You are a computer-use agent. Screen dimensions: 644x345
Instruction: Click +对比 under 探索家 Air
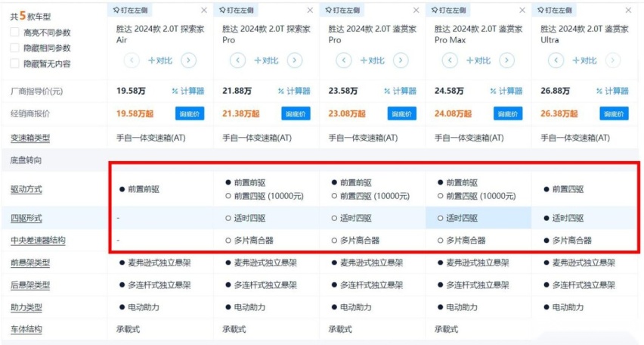pyautogui.click(x=160, y=61)
